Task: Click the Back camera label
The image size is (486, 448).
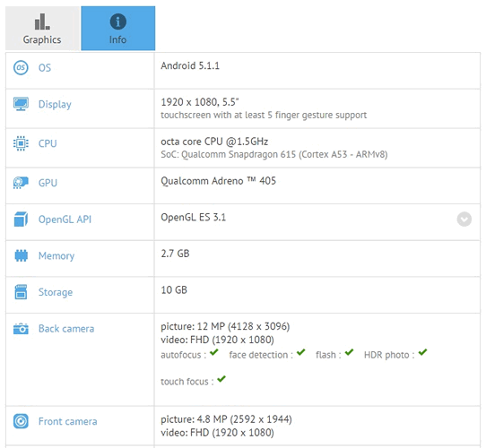Action: pos(66,329)
